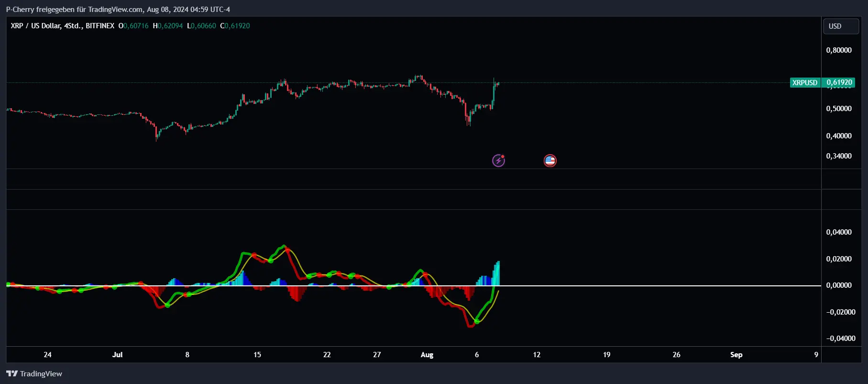This screenshot has width=868, height=384.
Task: Click the XRPUSD price label tag
Action: click(805, 82)
